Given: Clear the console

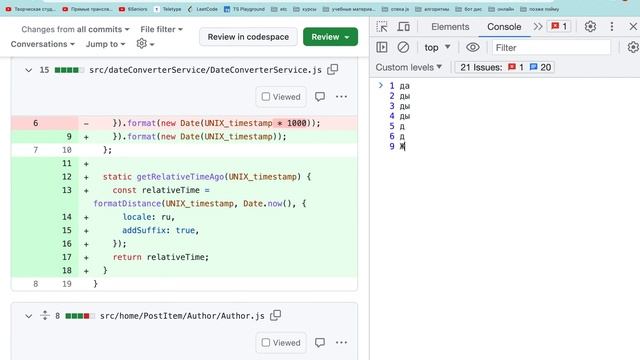Looking at the screenshot, I should coord(403,47).
